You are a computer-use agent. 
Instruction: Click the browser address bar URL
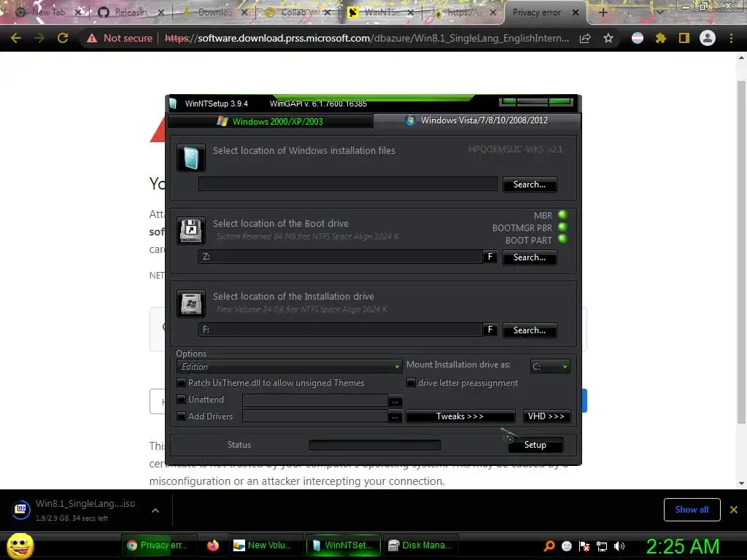367,38
